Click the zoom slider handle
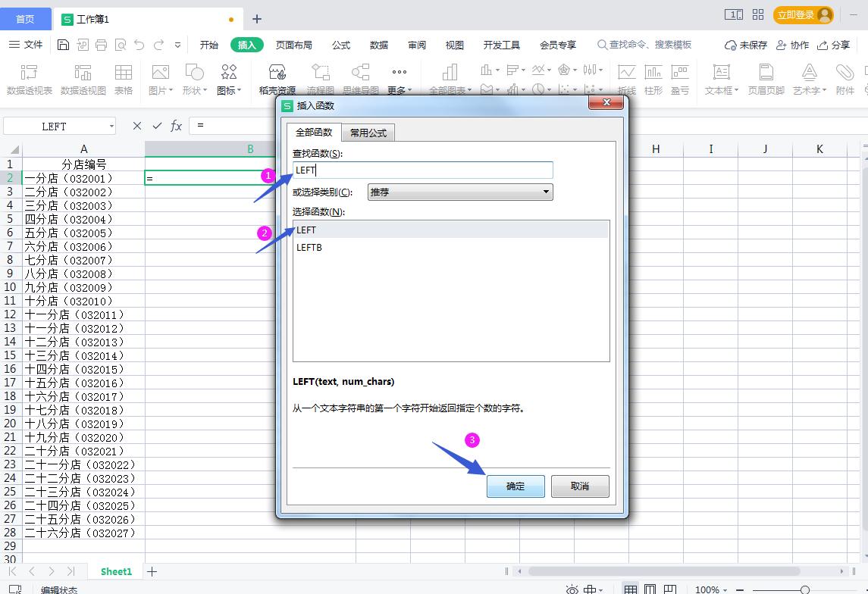The height and width of the screenshot is (594, 868). click(x=805, y=590)
